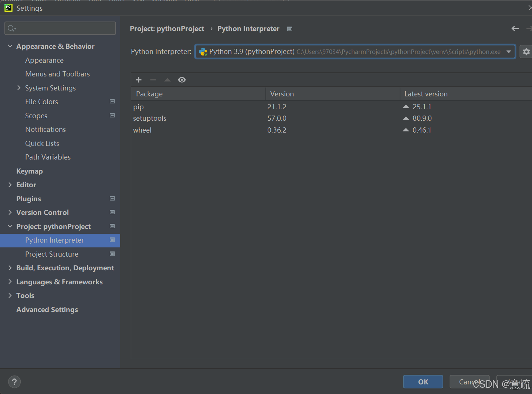532x394 pixels.
Task: Click project icon next to Scopes
Action: [x=112, y=115]
